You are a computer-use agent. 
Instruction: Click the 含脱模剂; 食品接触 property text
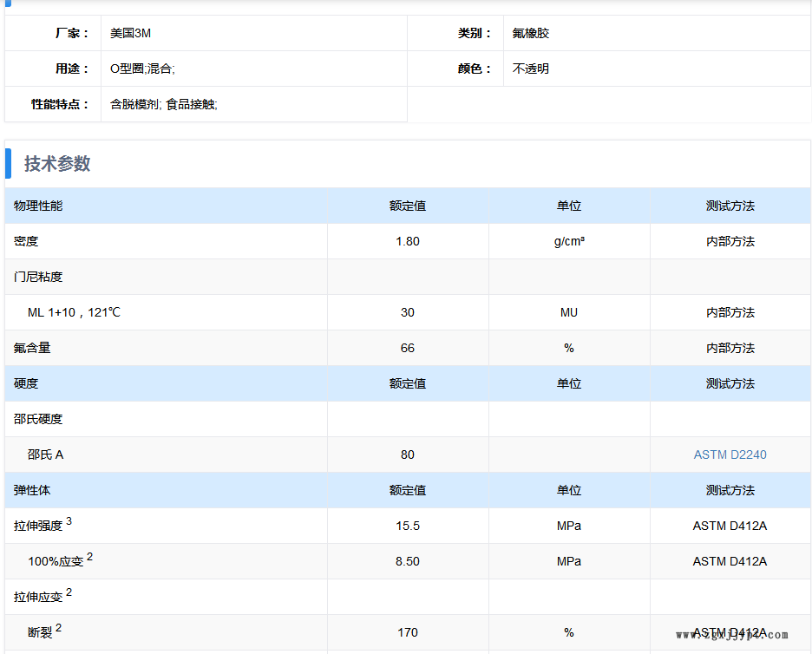(x=163, y=104)
